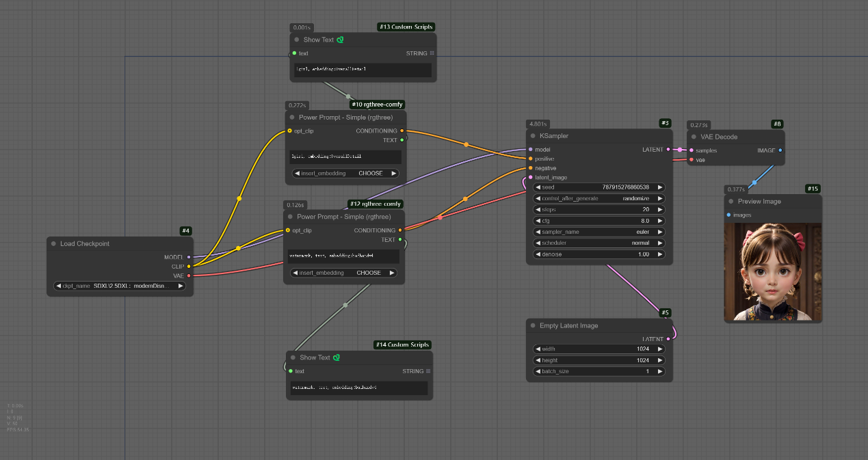Collapse the Load Checkpoint node using its title dot
The image size is (868, 460).
[x=53, y=244]
